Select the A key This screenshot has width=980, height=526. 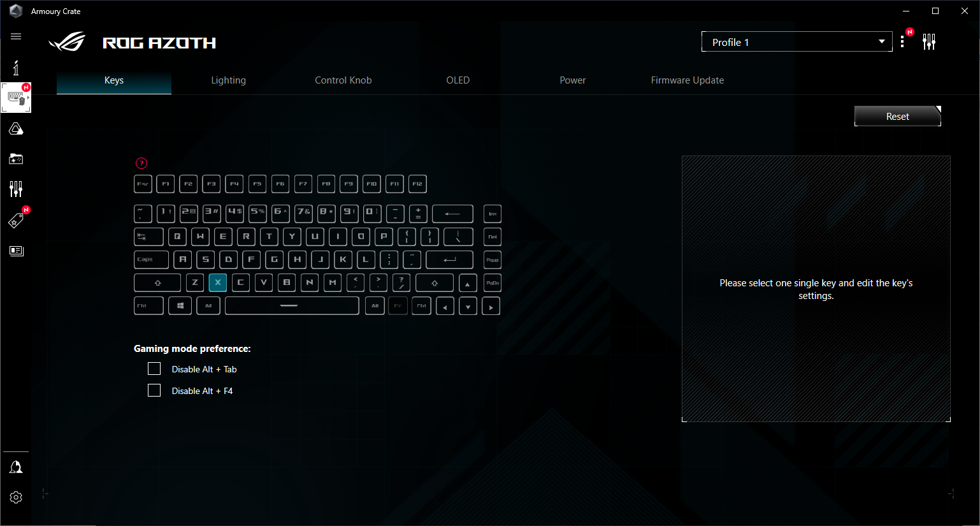[183, 259]
